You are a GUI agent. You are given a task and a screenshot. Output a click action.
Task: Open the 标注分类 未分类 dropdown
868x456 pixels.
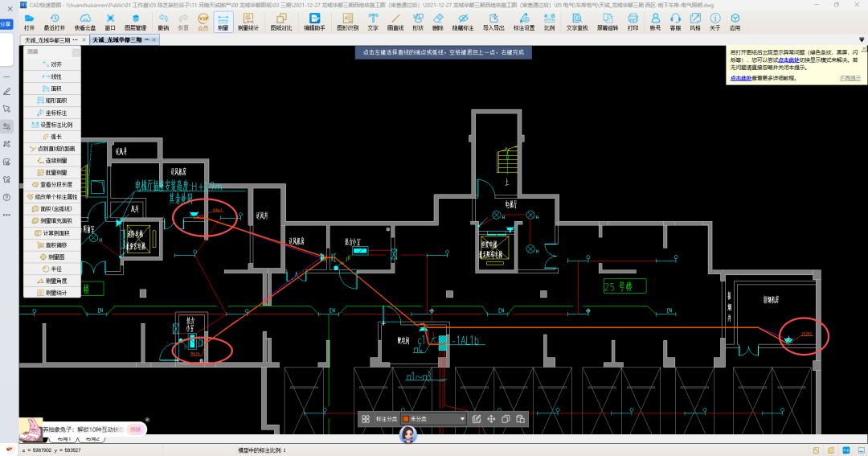click(x=433, y=419)
